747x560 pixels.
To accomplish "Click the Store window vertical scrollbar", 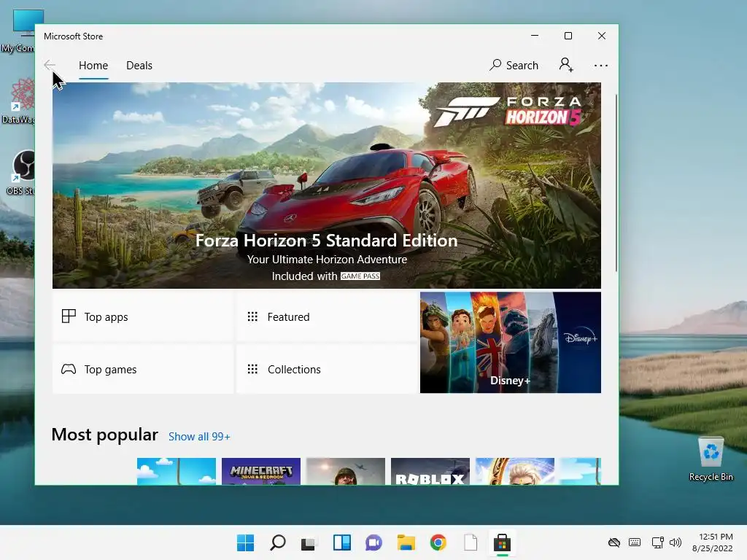I will pos(616,183).
